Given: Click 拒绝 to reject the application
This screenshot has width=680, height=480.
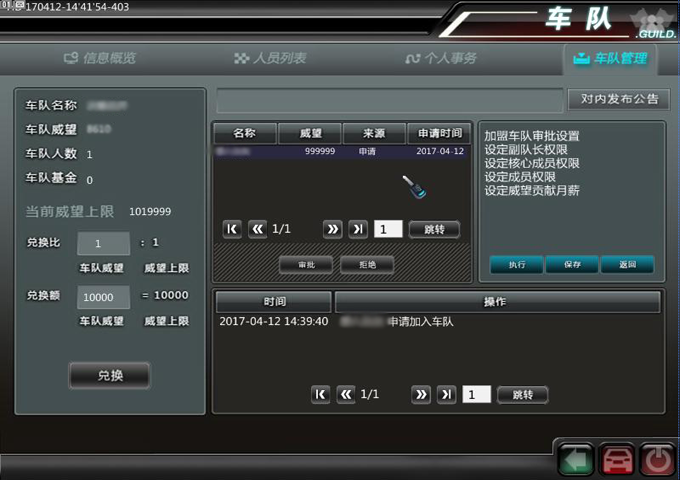Looking at the screenshot, I should 366,265.
